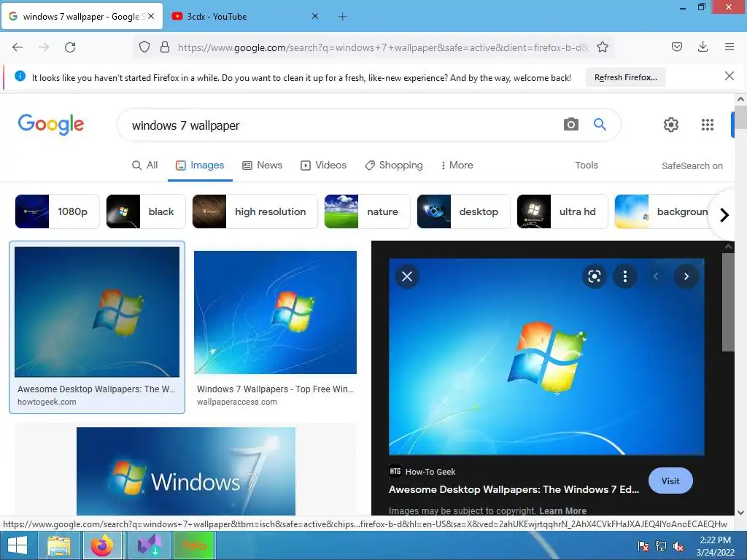This screenshot has width=747, height=560.
Task: Open Google quick settings gear
Action: [671, 125]
